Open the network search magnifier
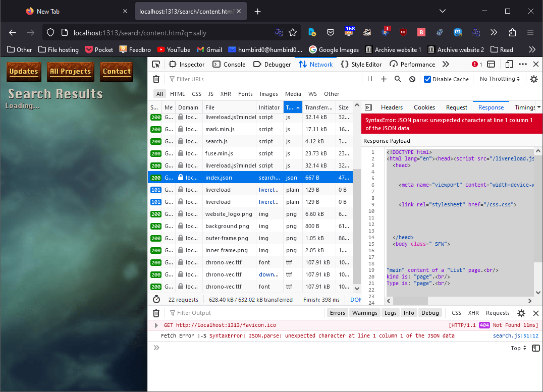The image size is (543, 392). pos(398,79)
